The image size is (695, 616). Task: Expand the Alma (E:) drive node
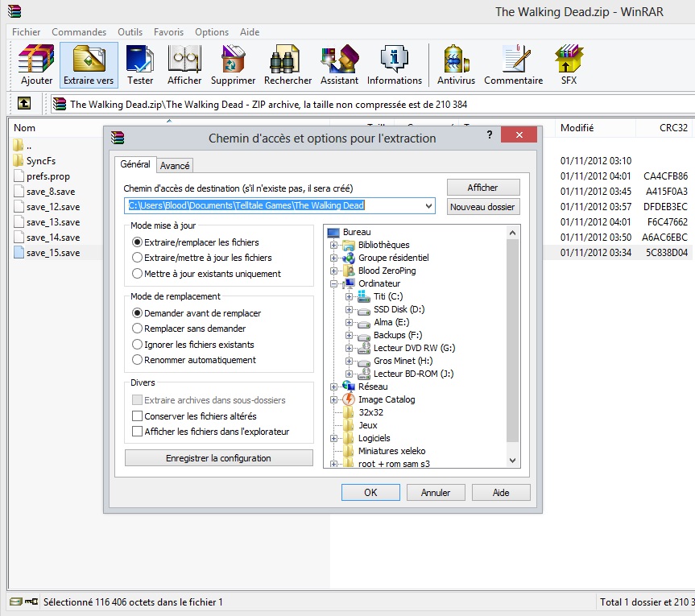click(349, 322)
